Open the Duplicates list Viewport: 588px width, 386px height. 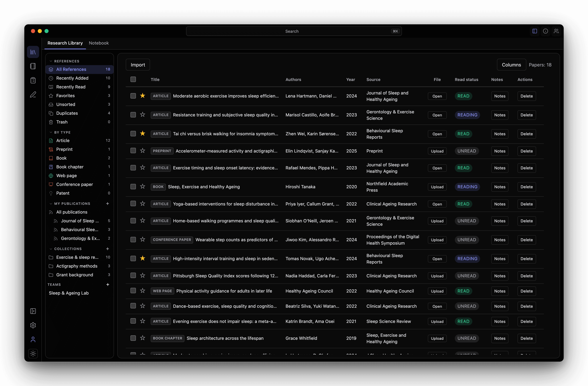pos(80,113)
